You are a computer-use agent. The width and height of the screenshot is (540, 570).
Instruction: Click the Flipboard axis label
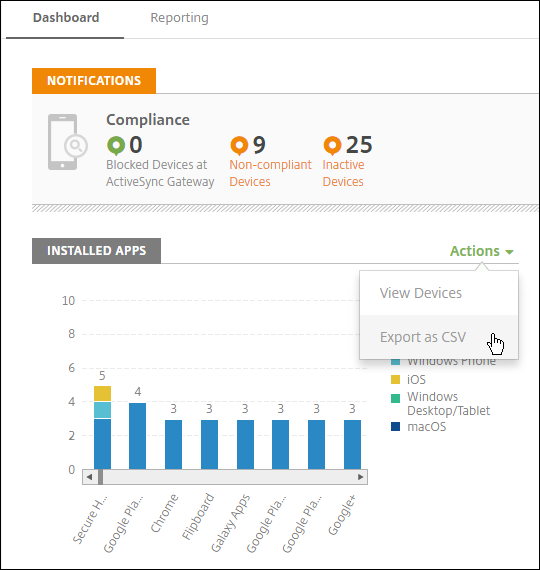197,517
